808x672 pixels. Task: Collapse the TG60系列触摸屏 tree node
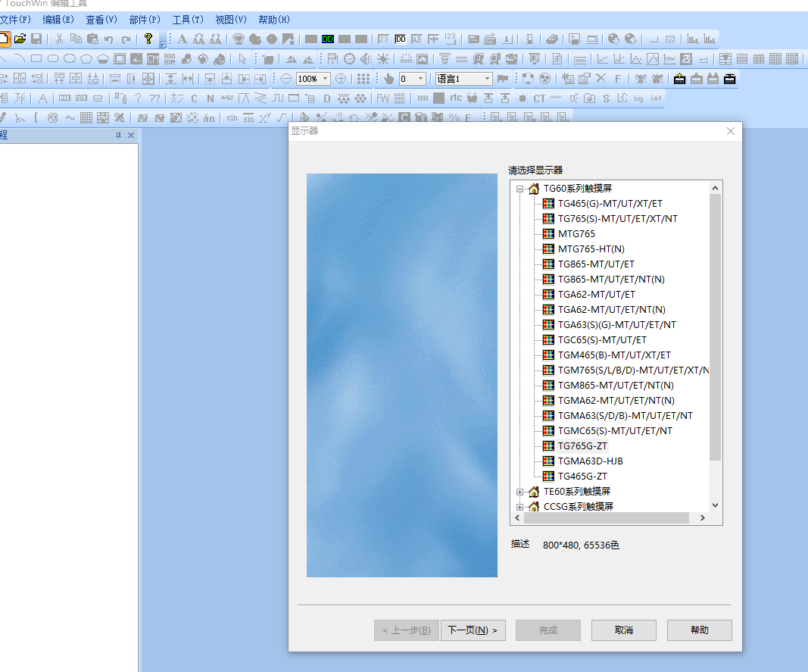click(x=520, y=189)
